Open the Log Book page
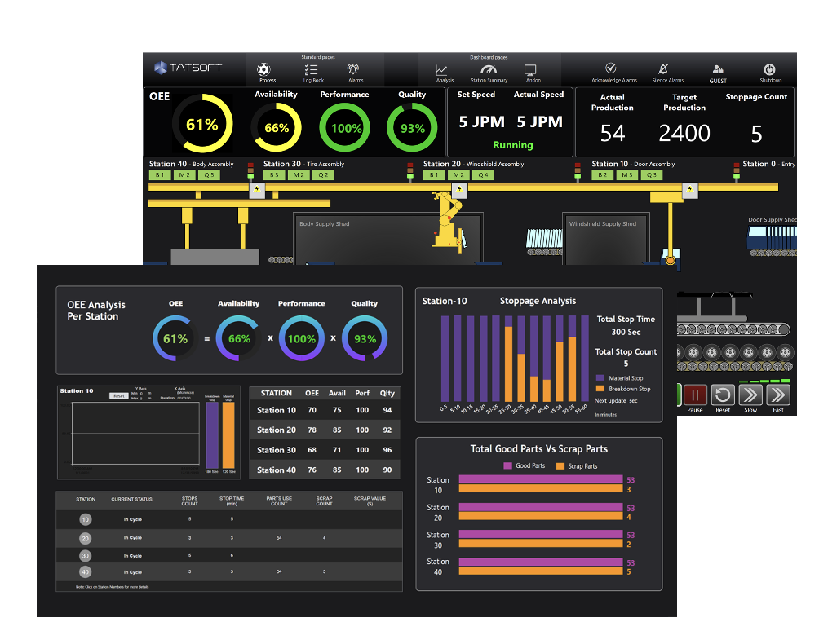 tap(312, 70)
